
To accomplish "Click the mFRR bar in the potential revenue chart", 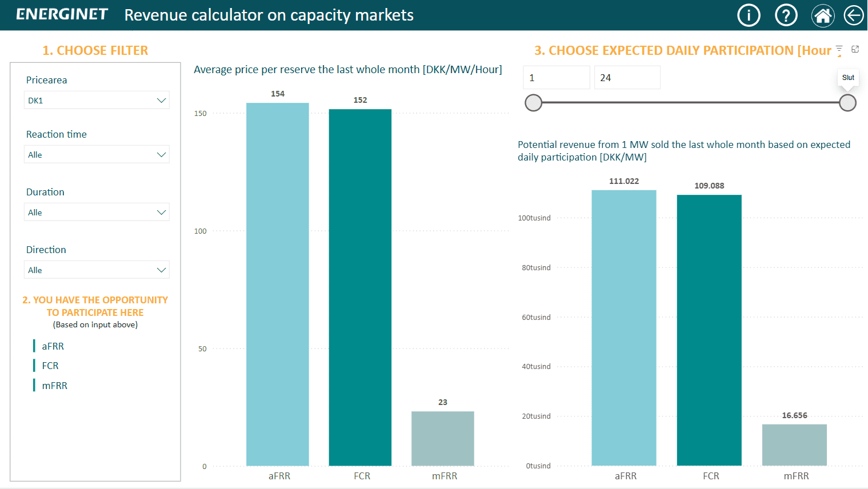I will (x=794, y=445).
